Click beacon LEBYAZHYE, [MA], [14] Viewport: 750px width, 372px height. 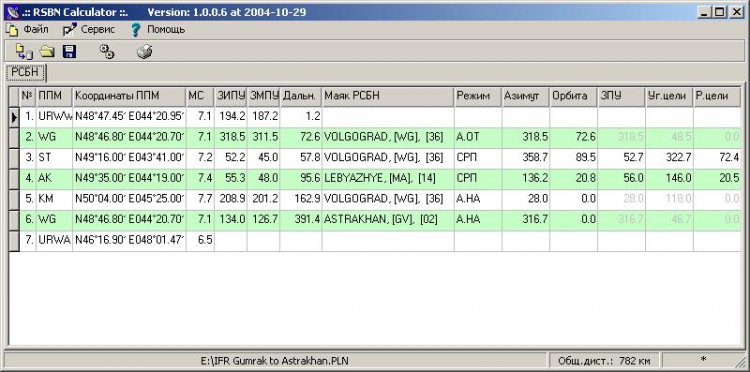pyautogui.click(x=388, y=178)
